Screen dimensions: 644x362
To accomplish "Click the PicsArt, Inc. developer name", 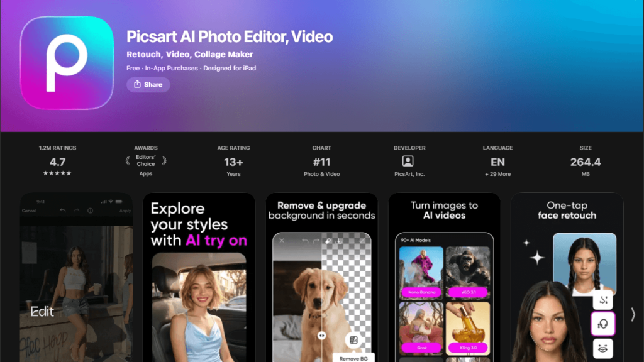I will [x=409, y=174].
